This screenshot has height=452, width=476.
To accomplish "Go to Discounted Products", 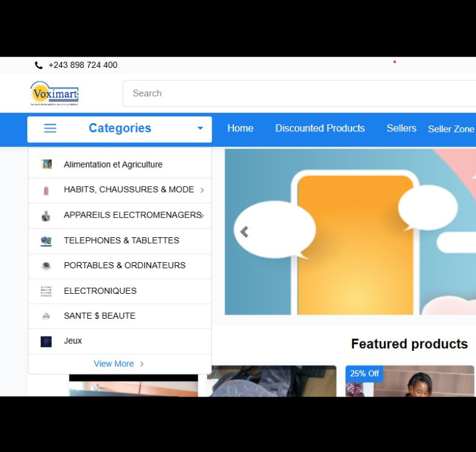I will (x=320, y=128).
